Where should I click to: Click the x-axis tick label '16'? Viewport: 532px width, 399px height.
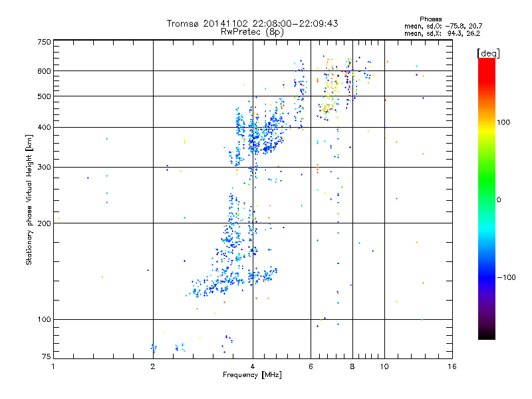click(x=452, y=366)
